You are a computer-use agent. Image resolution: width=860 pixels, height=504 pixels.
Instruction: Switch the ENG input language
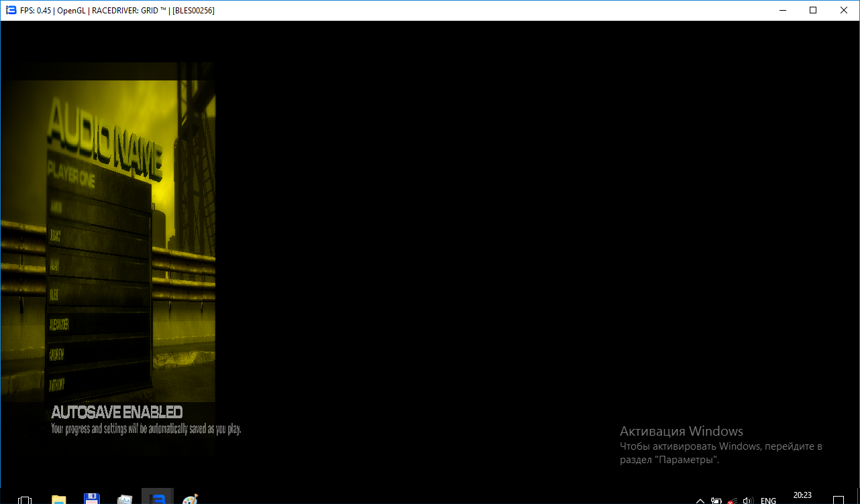pyautogui.click(x=768, y=500)
